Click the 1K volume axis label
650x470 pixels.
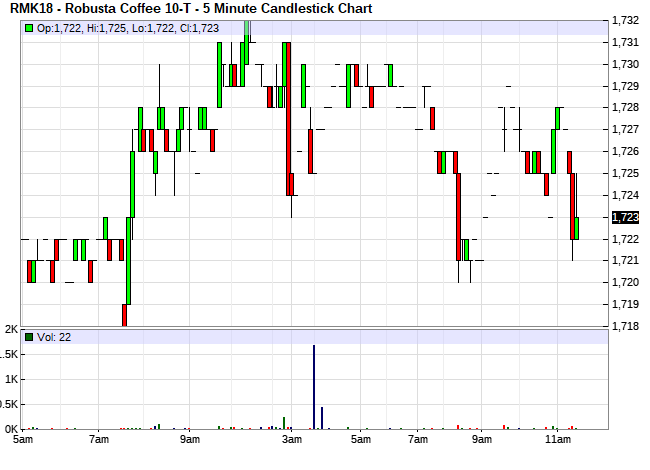click(x=12, y=379)
